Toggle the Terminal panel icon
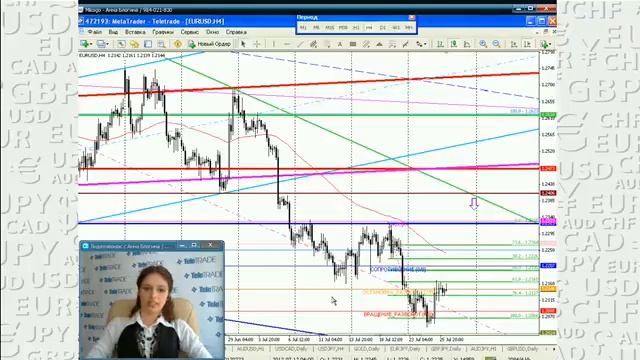Image resolution: width=640 pixels, height=360 pixels. (161, 44)
